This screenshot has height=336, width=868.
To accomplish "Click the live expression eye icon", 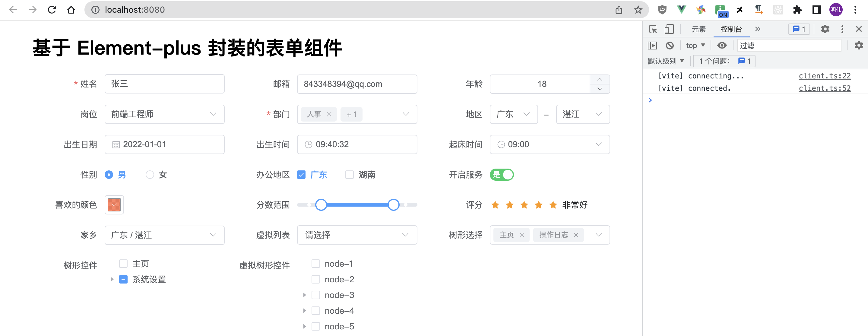I will [722, 45].
